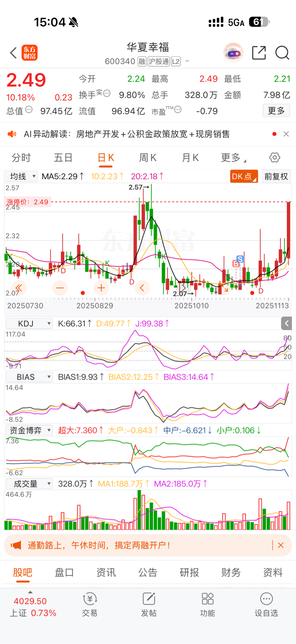Tap the battery level 61 indicator
This screenshot has width=296, height=644.
(x=259, y=22)
